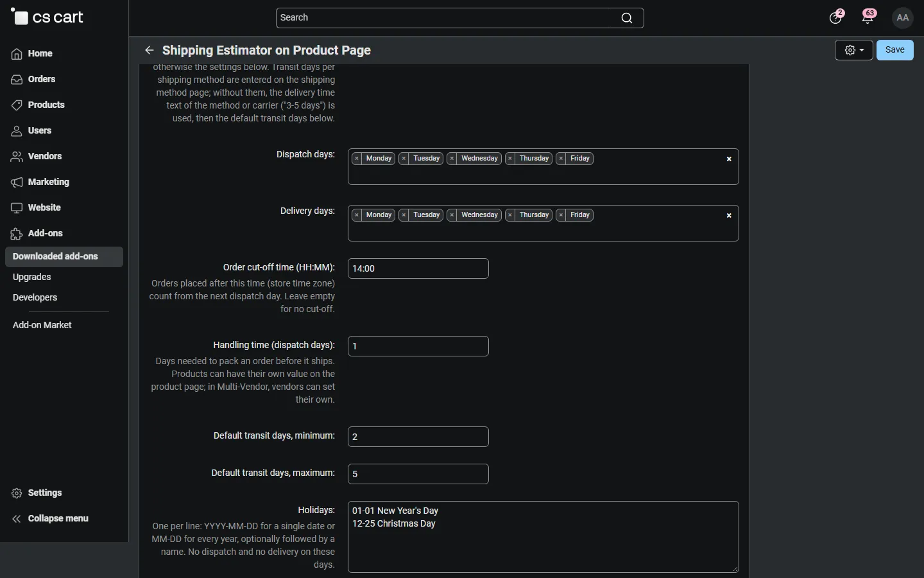Remove Tuesday from Dispatch days
The height and width of the screenshot is (578, 924).
(404, 159)
